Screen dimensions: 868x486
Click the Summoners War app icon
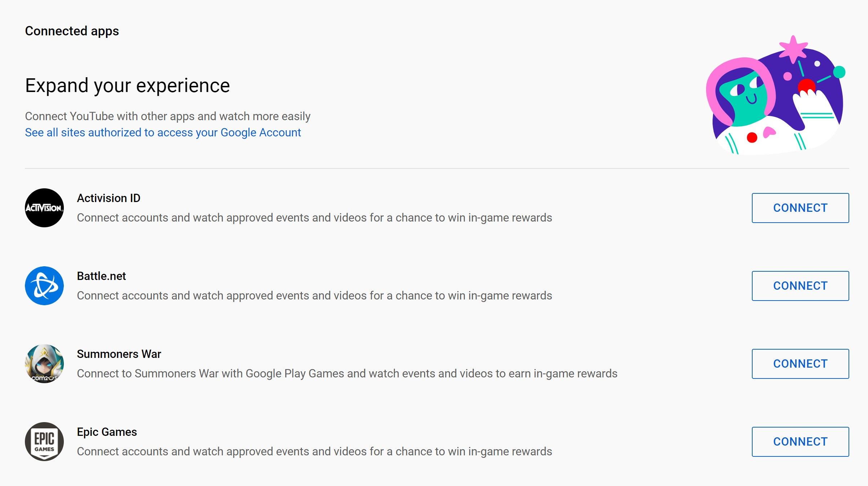44,364
